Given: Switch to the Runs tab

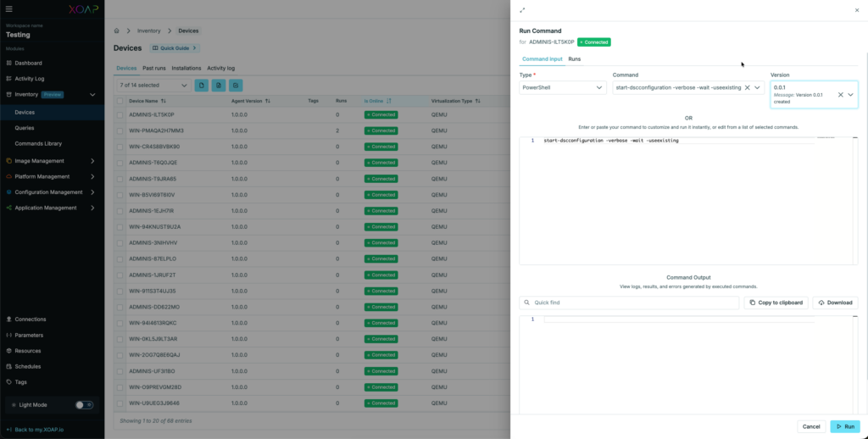Looking at the screenshot, I should pyautogui.click(x=575, y=58).
